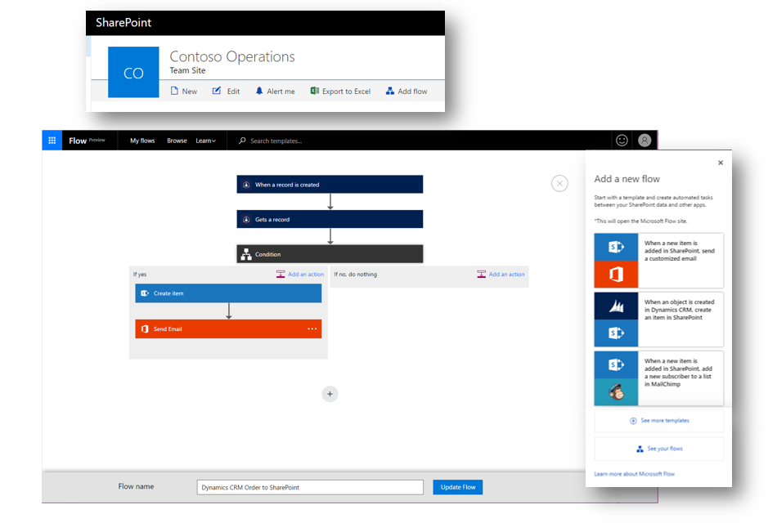Click See more templates
The image size is (768, 532).
[658, 419]
